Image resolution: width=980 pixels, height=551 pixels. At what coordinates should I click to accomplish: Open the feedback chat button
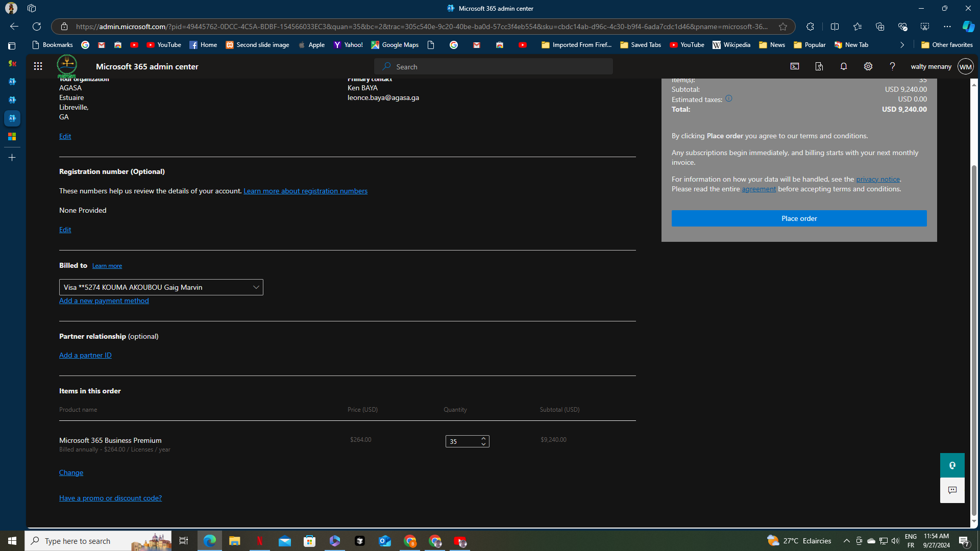(x=952, y=490)
